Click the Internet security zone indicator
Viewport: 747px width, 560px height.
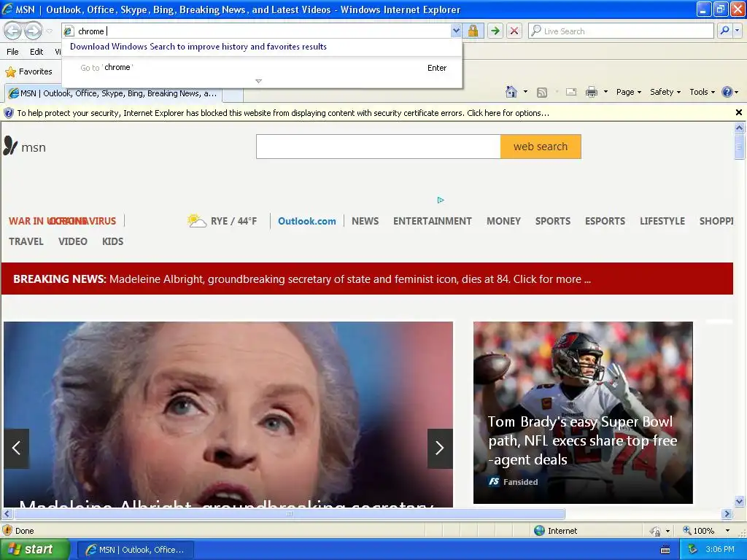pos(555,531)
